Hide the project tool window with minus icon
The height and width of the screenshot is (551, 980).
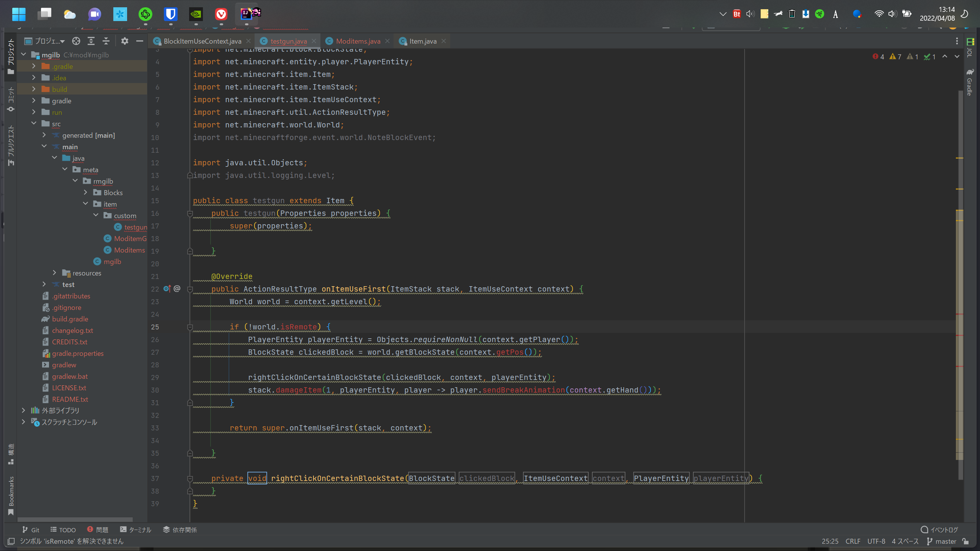coord(139,41)
